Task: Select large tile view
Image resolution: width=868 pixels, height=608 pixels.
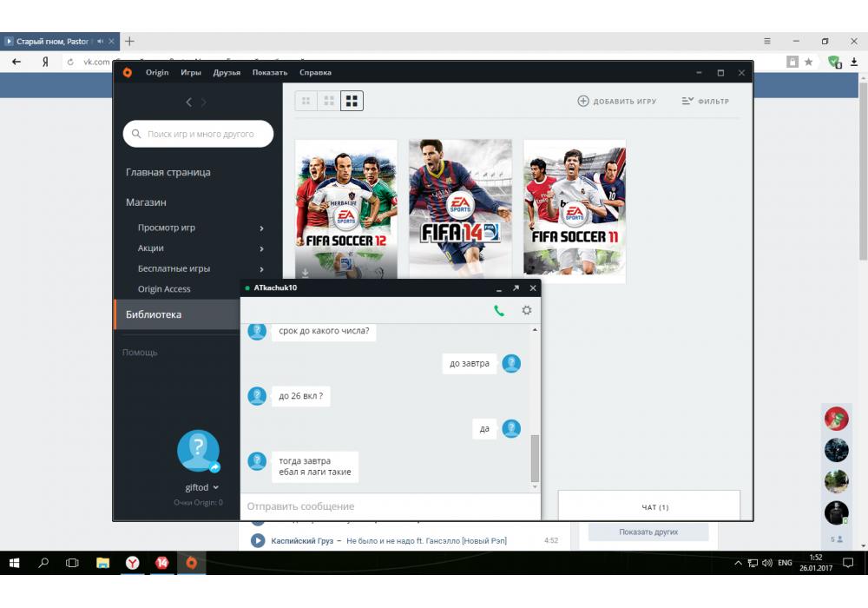Action: coord(352,102)
